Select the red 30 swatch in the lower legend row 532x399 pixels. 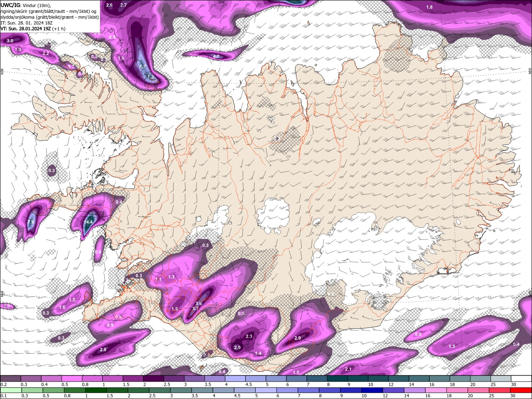point(521,390)
